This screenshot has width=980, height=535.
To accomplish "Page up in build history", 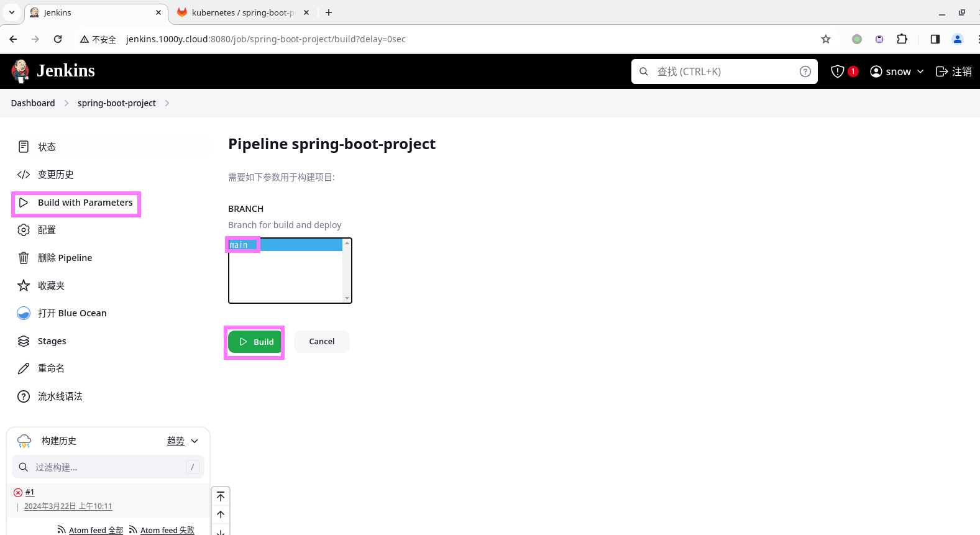I will (x=221, y=514).
